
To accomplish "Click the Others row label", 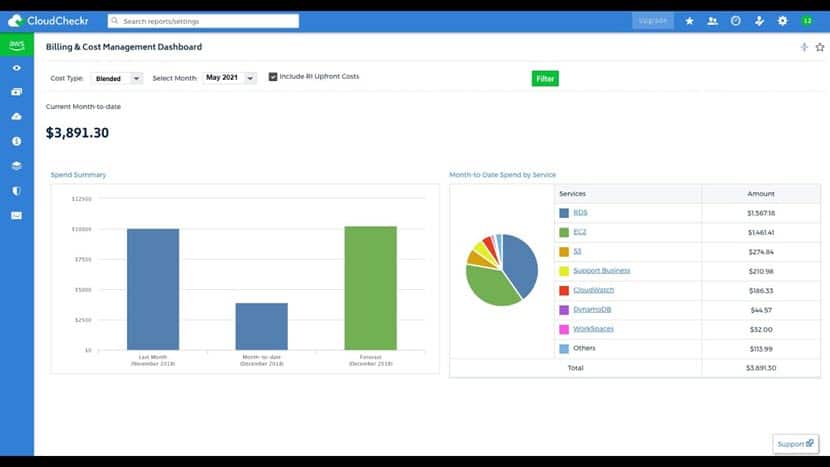I will pos(584,348).
